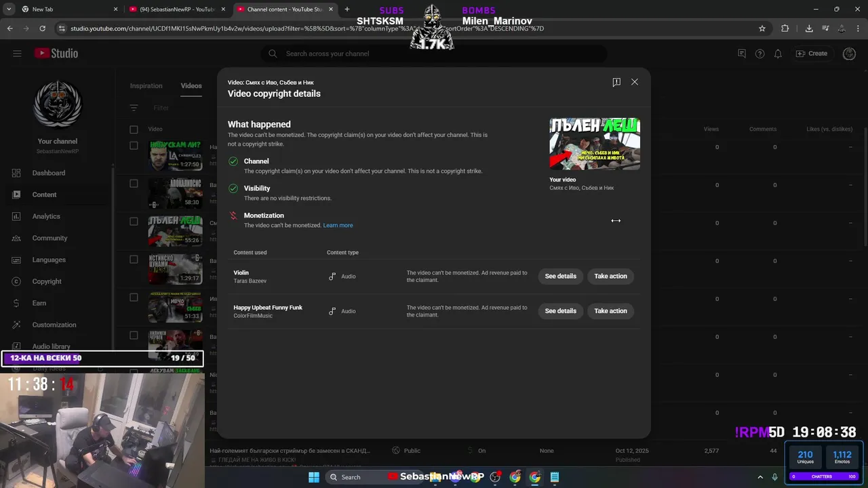The image size is (868, 488).
Task: Open the send feedback icon in Studio header
Action: pyautogui.click(x=742, y=54)
